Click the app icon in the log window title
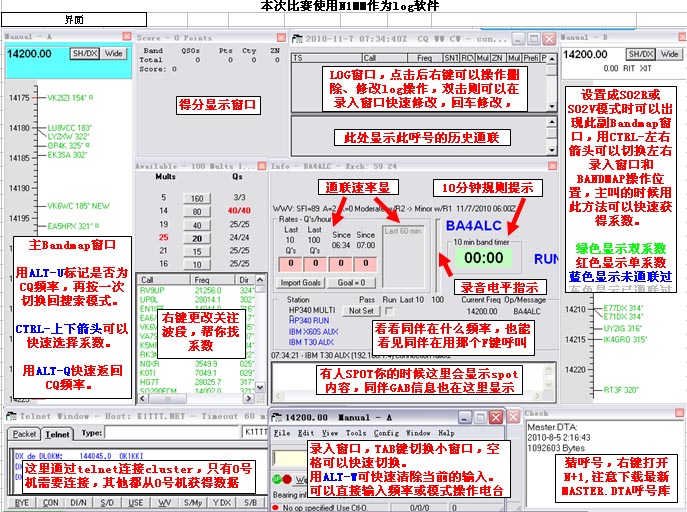The width and height of the screenshot is (687, 512). tap(297, 39)
